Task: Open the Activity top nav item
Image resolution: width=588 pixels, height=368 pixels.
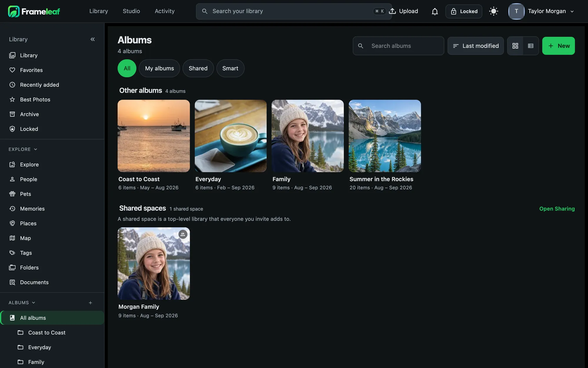Action: pyautogui.click(x=165, y=11)
